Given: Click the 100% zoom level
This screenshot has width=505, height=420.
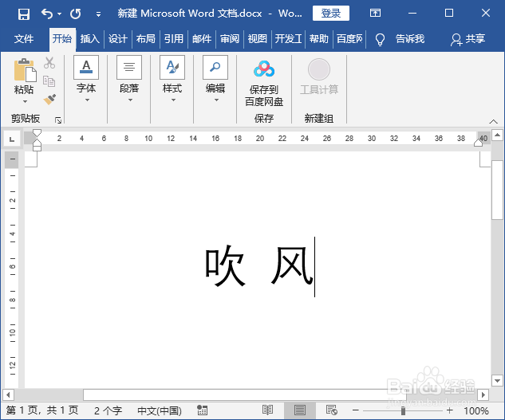Looking at the screenshot, I should (476, 410).
